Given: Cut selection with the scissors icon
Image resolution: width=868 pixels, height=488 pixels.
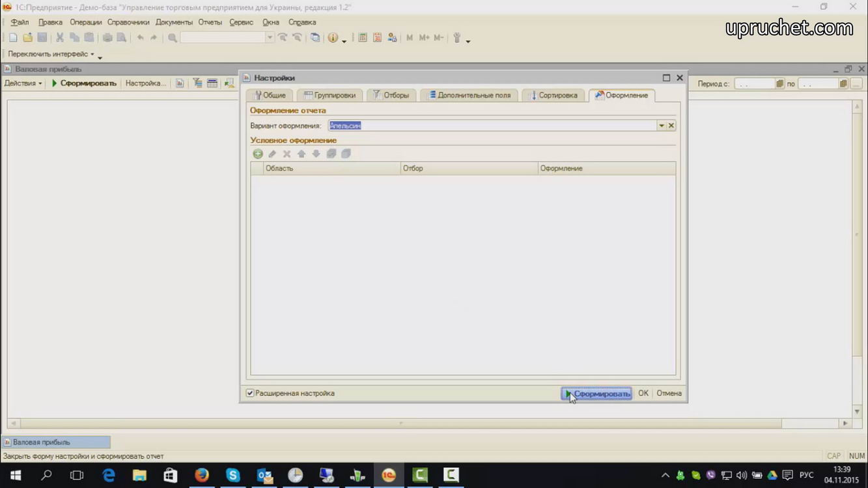Looking at the screenshot, I should pyautogui.click(x=60, y=38).
